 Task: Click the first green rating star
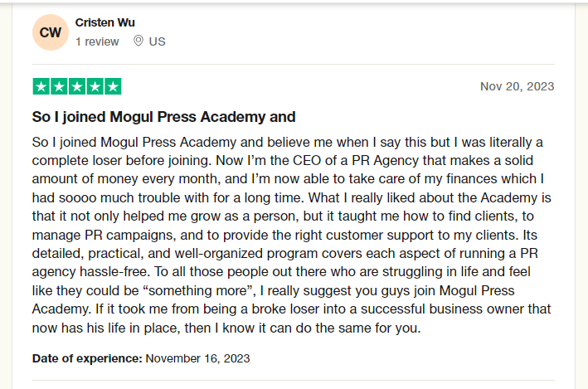(41, 86)
